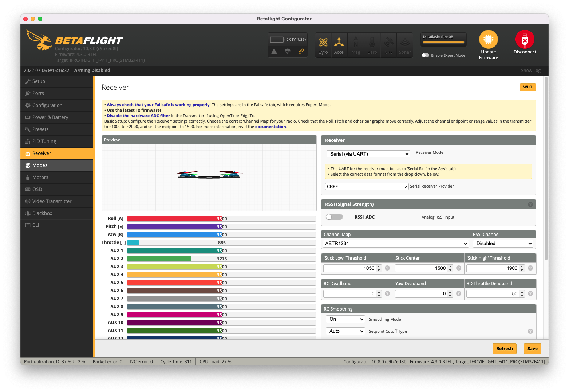The height and width of the screenshot is (392, 569).
Task: Click 'Disable the hardware ADC filter' link
Action: [x=138, y=116]
